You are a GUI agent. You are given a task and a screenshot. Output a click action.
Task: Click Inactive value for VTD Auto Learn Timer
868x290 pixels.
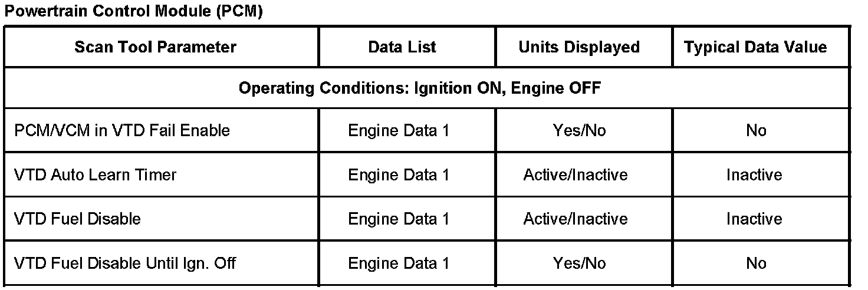click(754, 174)
